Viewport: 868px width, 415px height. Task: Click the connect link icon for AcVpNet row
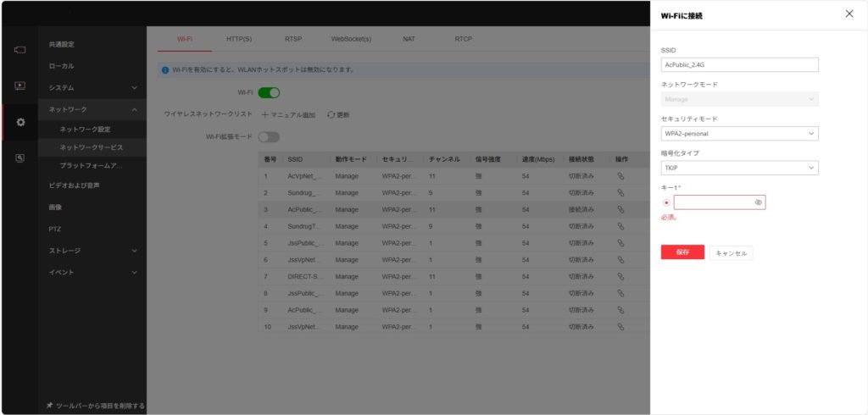(620, 176)
